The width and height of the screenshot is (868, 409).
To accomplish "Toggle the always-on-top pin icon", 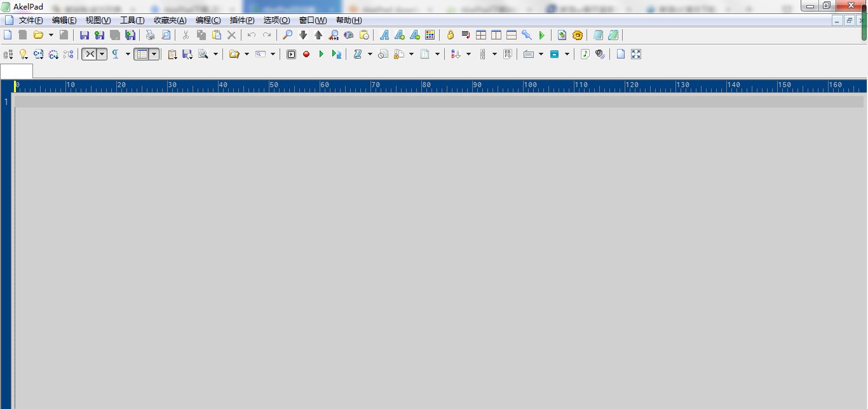I will tap(527, 35).
